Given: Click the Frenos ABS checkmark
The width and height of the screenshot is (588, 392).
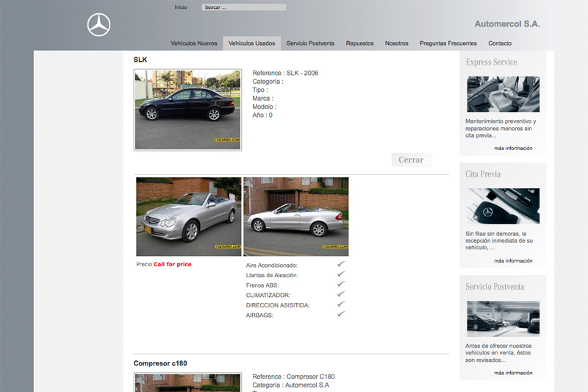Looking at the screenshot, I should [341, 285].
